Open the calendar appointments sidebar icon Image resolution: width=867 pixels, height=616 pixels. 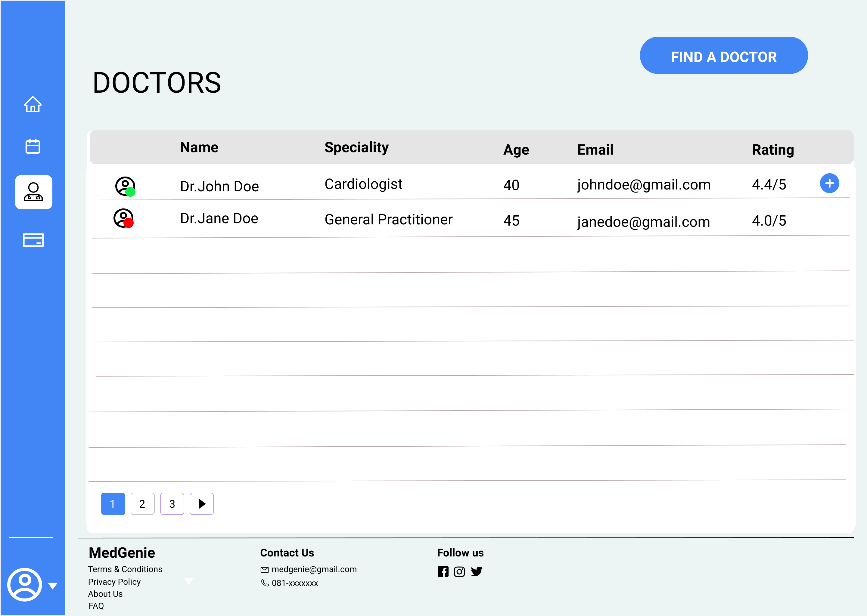(x=33, y=146)
